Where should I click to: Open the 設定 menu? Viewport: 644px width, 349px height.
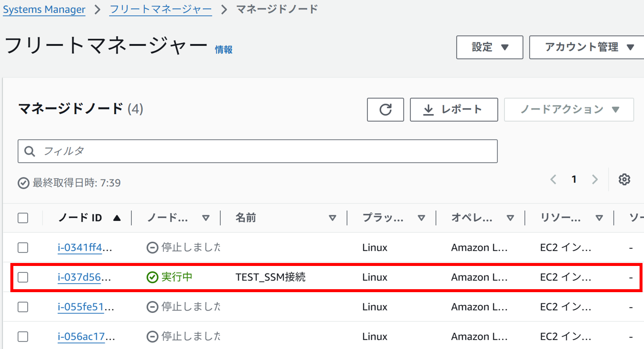(x=489, y=47)
